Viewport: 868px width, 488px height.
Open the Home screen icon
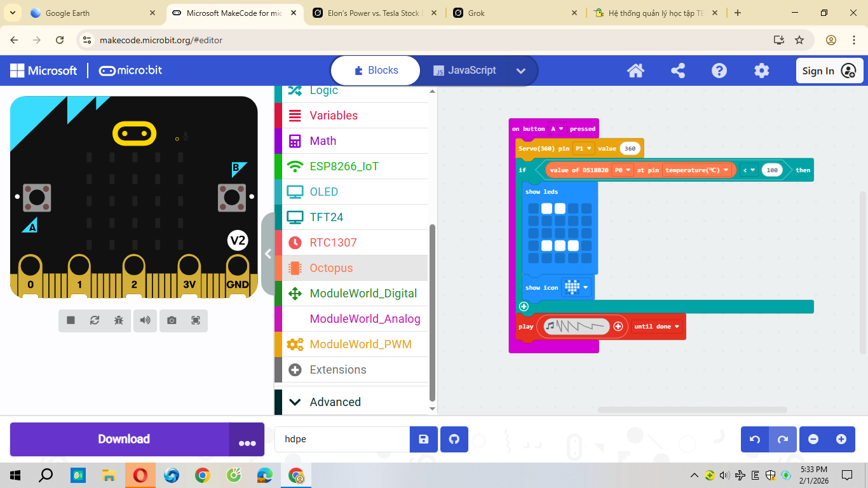coord(635,71)
